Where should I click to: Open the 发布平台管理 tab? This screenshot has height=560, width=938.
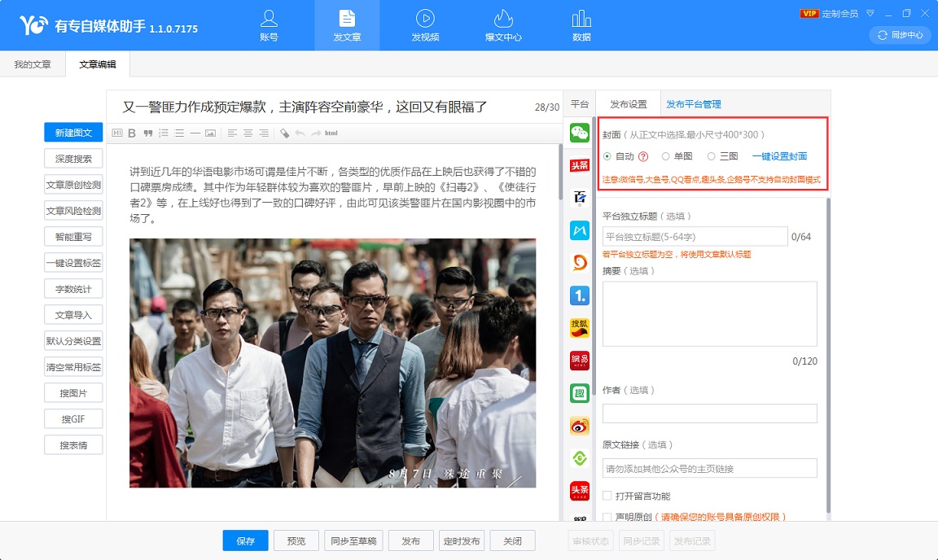694,103
